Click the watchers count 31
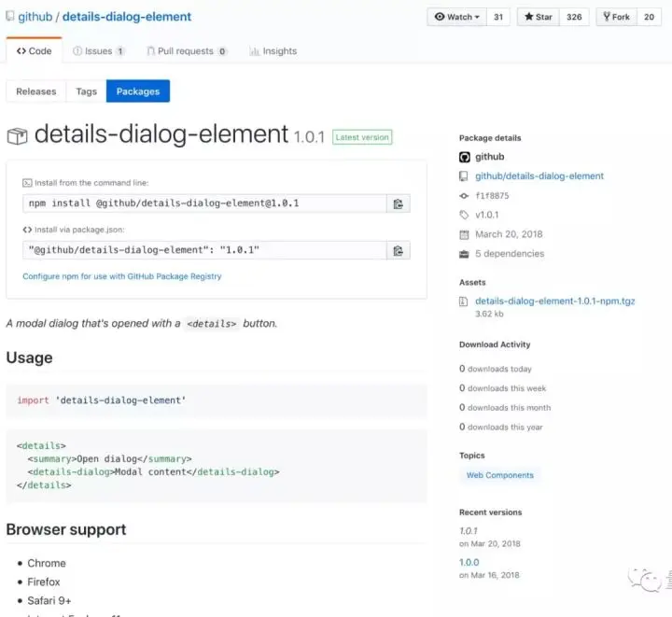This screenshot has width=672, height=617. point(498,17)
